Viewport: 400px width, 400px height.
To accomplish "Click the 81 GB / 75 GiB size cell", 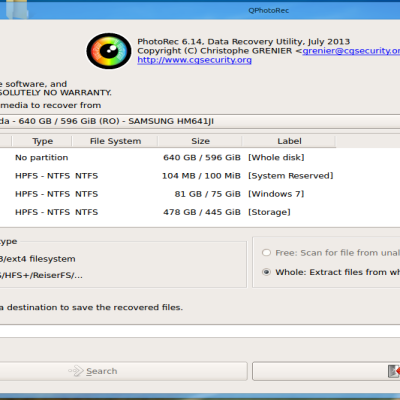I will 207,194.
